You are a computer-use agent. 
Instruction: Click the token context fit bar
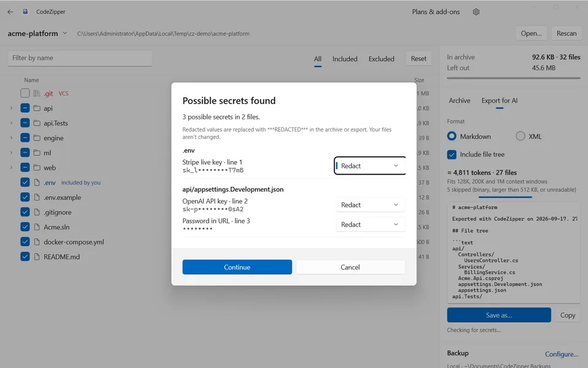coord(505,197)
